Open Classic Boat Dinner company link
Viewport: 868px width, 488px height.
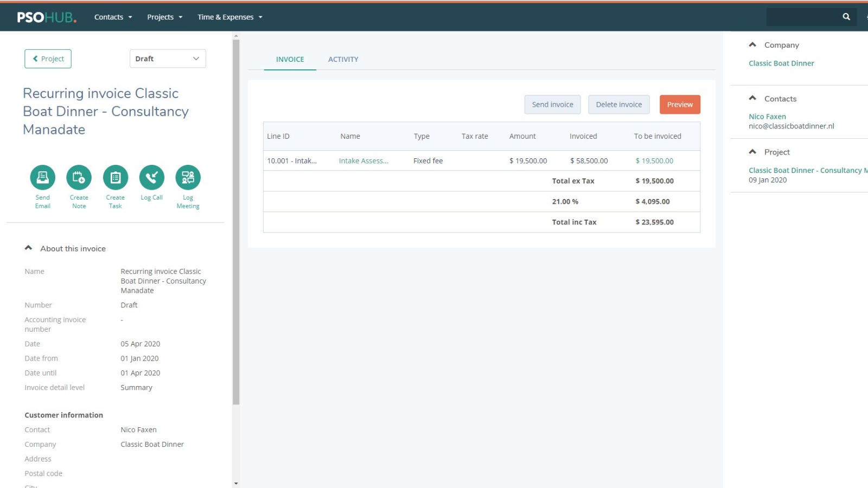click(x=781, y=63)
